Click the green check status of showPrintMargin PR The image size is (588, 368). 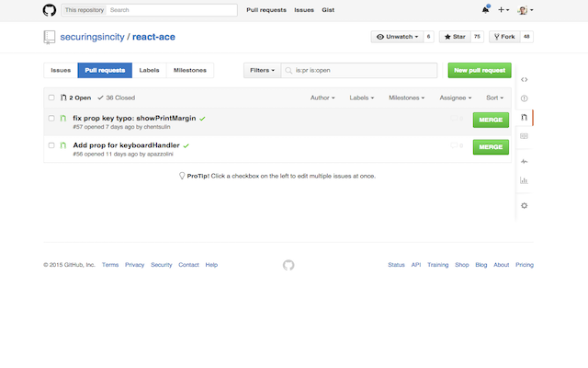tap(202, 119)
